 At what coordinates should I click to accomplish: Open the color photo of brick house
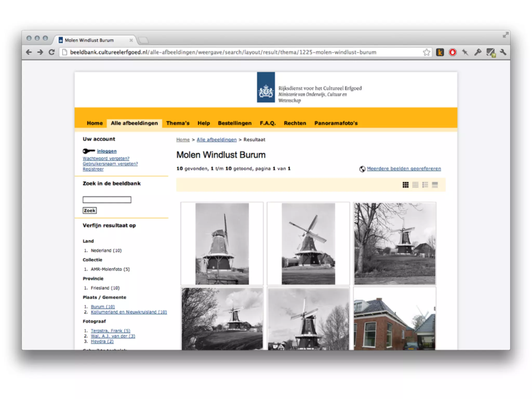(394, 319)
